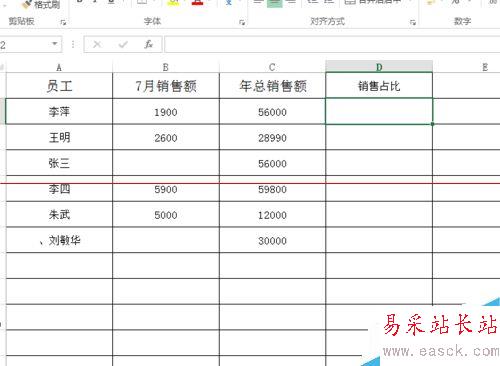
Task: Select 张三's 年总销售额 value 56000
Action: [272, 163]
